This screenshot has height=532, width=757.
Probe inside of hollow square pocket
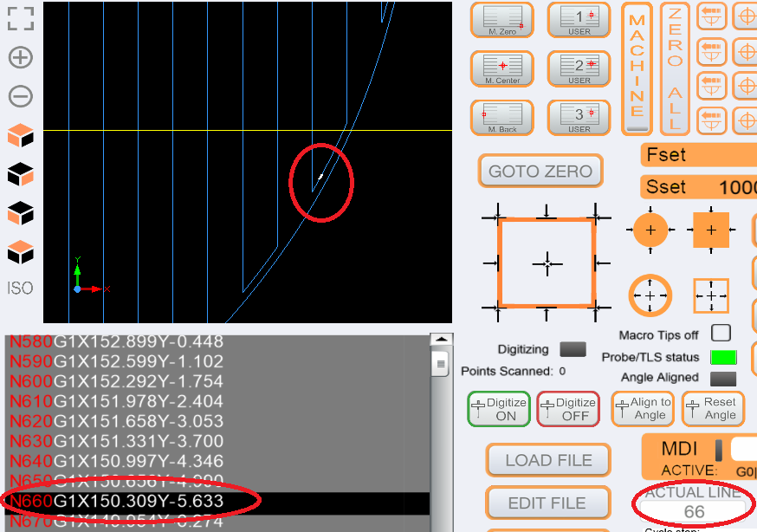coord(711,295)
